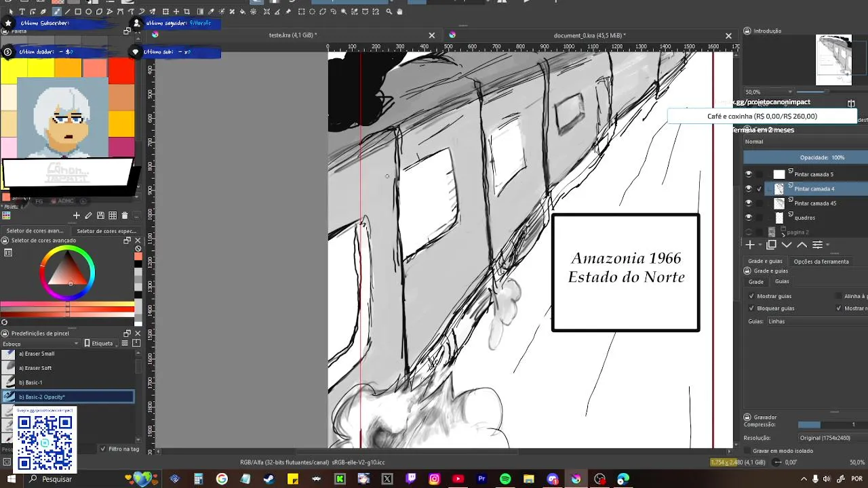Expand the add layer dropdown arrow
The height and width of the screenshot is (488, 868).
pos(759,245)
